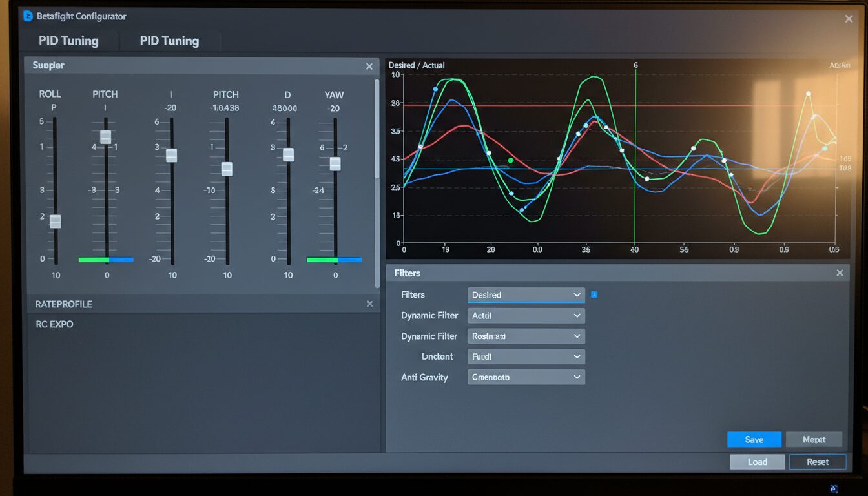Click the Betaflight Configurator logo icon
This screenshot has width=868, height=496.
(x=28, y=16)
